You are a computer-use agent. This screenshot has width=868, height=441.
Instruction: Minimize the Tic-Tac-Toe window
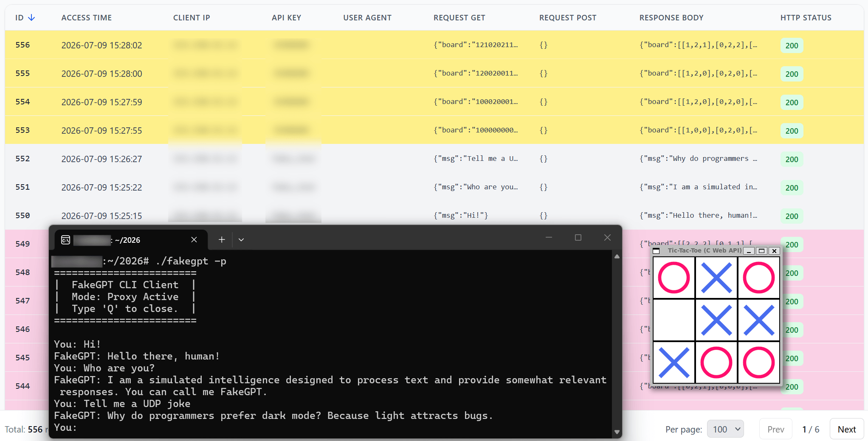(x=749, y=251)
